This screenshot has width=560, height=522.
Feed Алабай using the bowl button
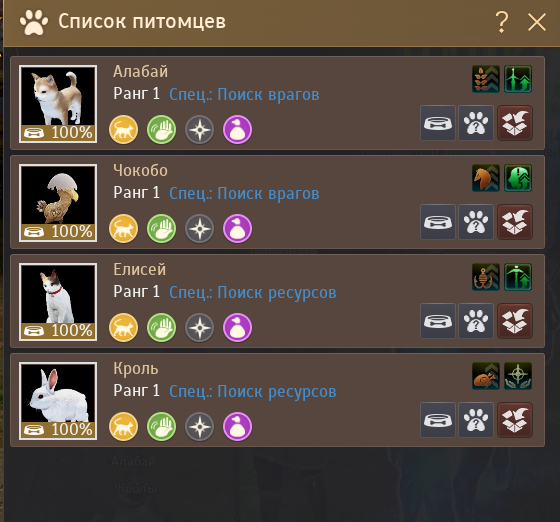point(438,123)
